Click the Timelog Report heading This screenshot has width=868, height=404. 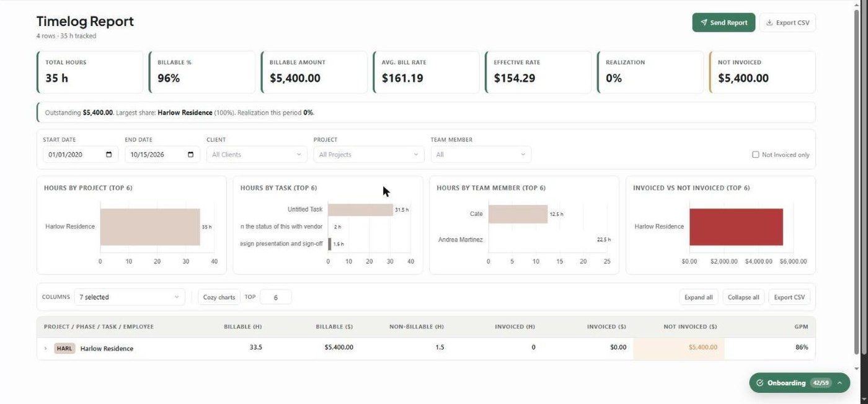(85, 21)
